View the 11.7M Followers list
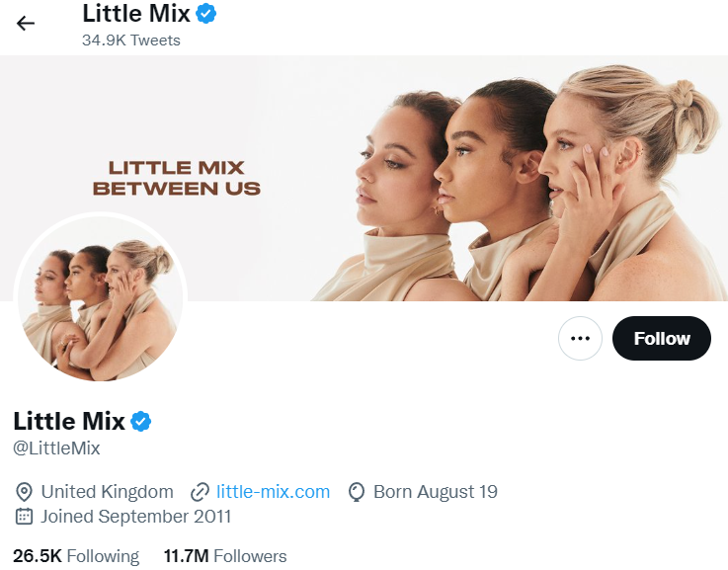Viewport: 728px width, 570px height. tap(225, 556)
